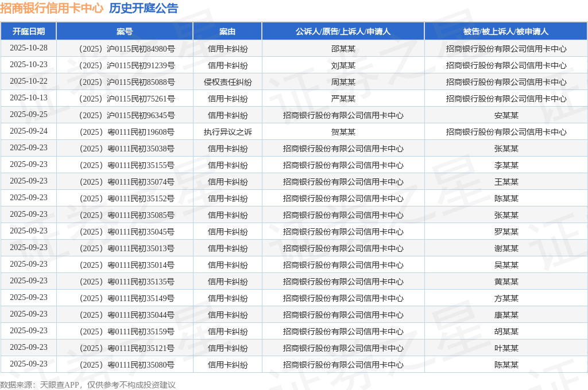Click defendant 罗某某
Viewport: 588px width, 390px height.
tap(506, 232)
